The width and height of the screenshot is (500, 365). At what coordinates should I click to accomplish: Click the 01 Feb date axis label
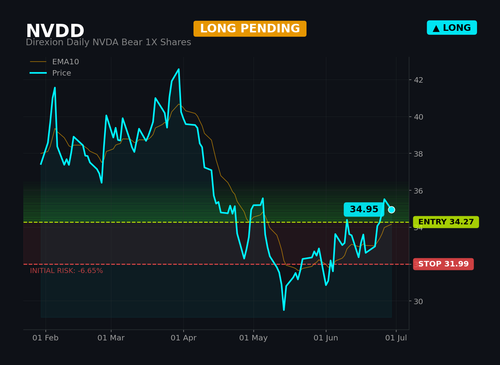[45, 338]
